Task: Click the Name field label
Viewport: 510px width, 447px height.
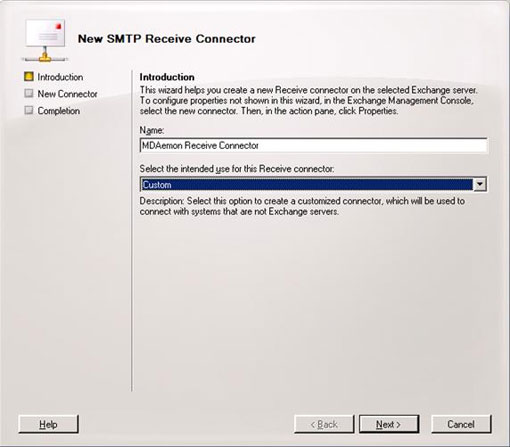Action: pos(152,130)
